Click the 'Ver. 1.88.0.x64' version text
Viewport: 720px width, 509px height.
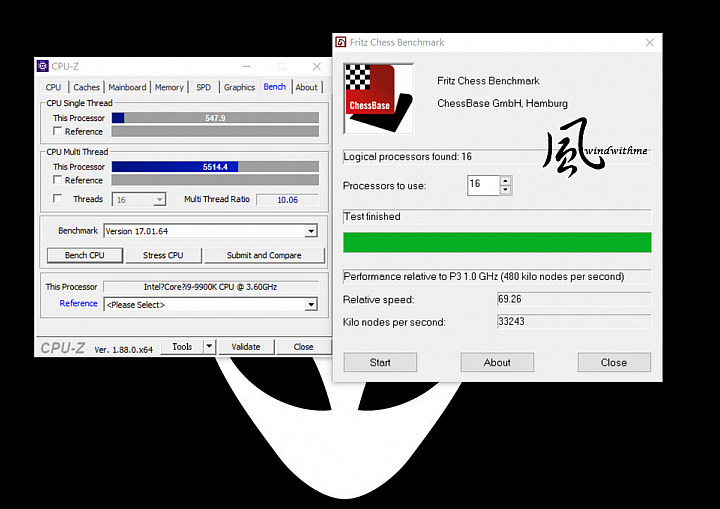click(124, 350)
